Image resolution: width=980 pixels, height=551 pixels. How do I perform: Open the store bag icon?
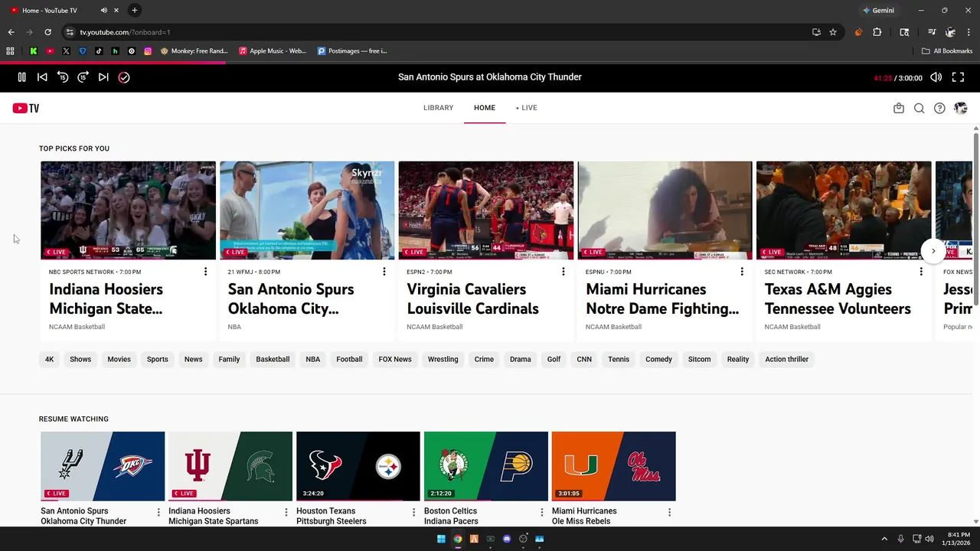click(x=899, y=108)
